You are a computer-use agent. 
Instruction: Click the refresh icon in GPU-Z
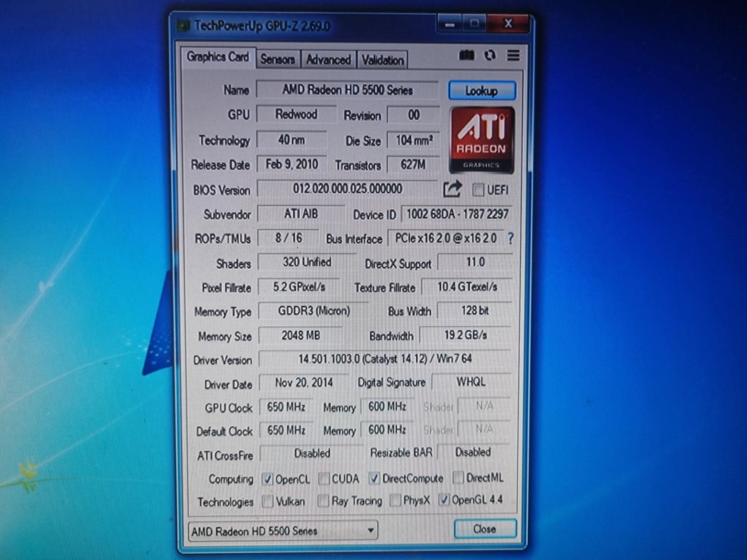pyautogui.click(x=490, y=56)
